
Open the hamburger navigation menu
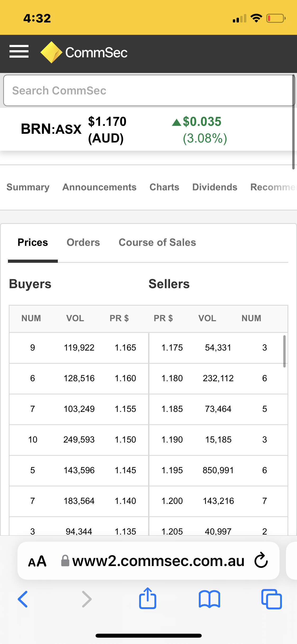click(19, 51)
